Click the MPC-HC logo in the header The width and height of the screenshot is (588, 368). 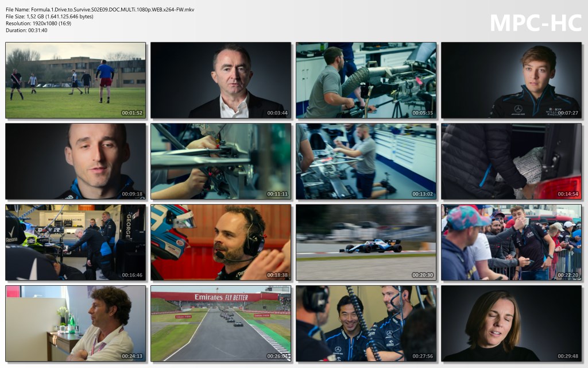tap(535, 22)
